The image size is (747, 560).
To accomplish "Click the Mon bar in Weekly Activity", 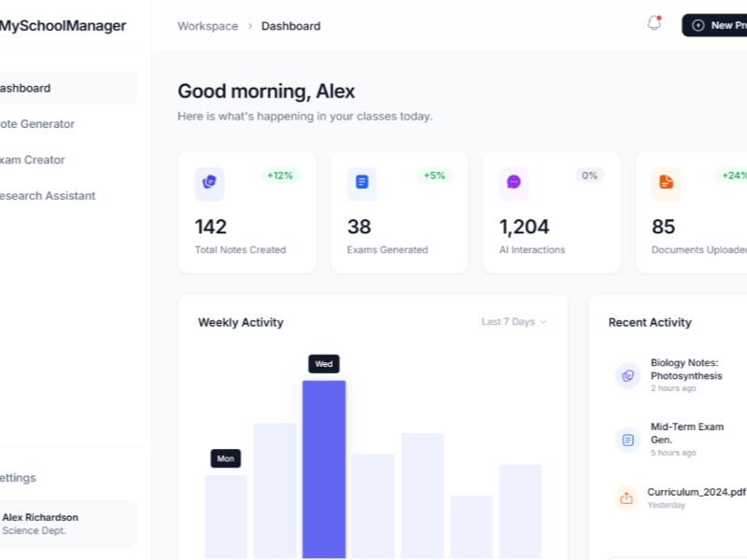I will tap(226, 515).
